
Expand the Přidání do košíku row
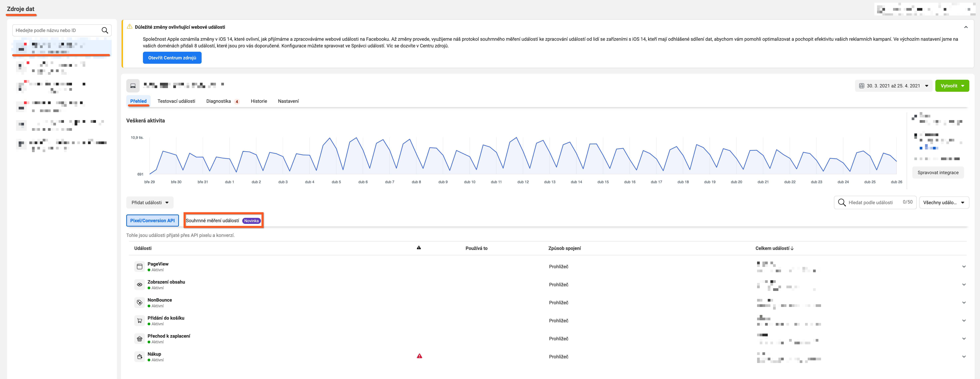click(x=964, y=321)
